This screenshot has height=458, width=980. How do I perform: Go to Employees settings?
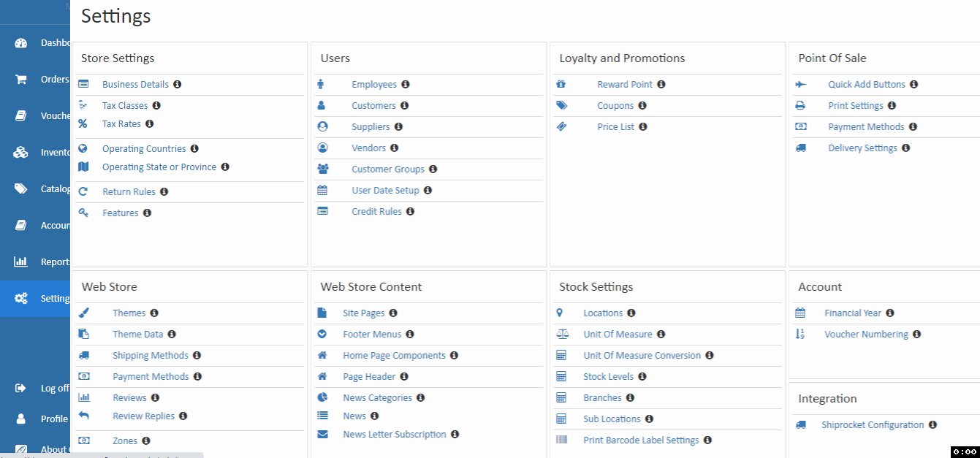click(374, 85)
